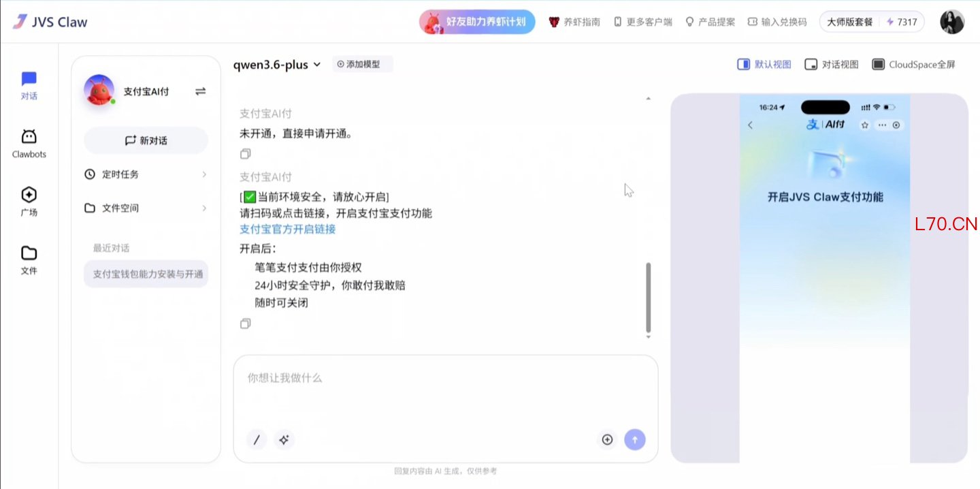Click the 支付宝官方开启链接 link
980x489 pixels.
click(288, 230)
